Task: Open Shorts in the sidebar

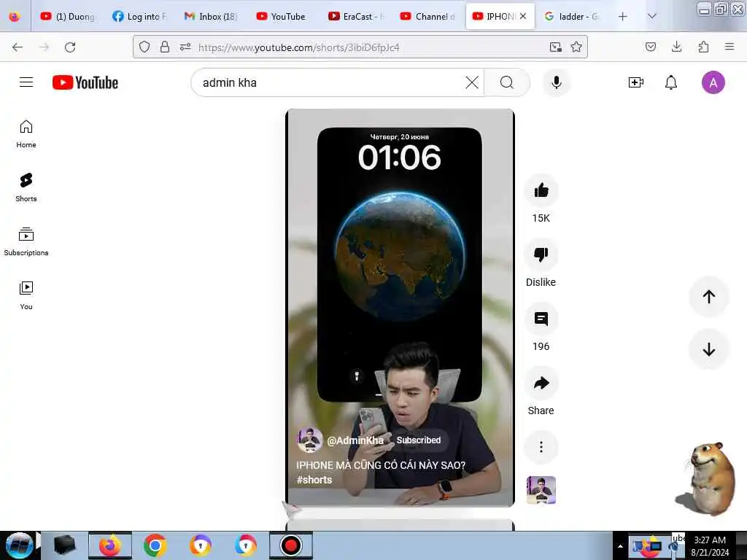Action: [26, 187]
